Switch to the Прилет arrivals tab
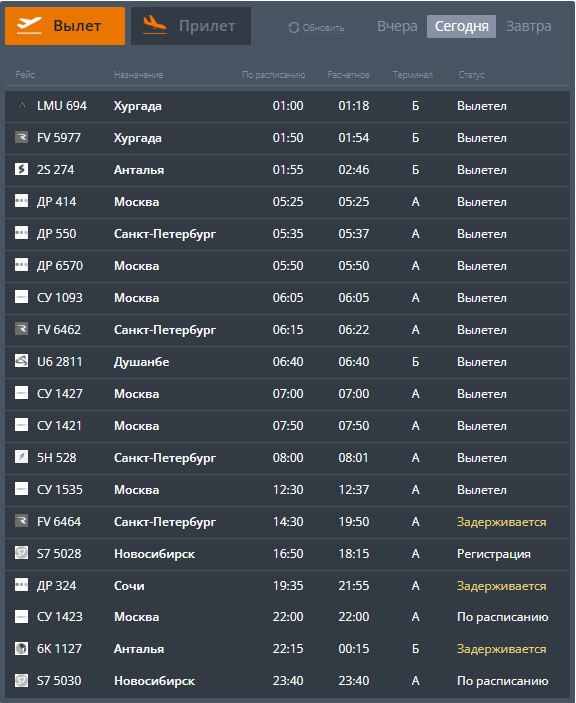Image resolution: width=576 pixels, height=703 pixels. [191, 26]
